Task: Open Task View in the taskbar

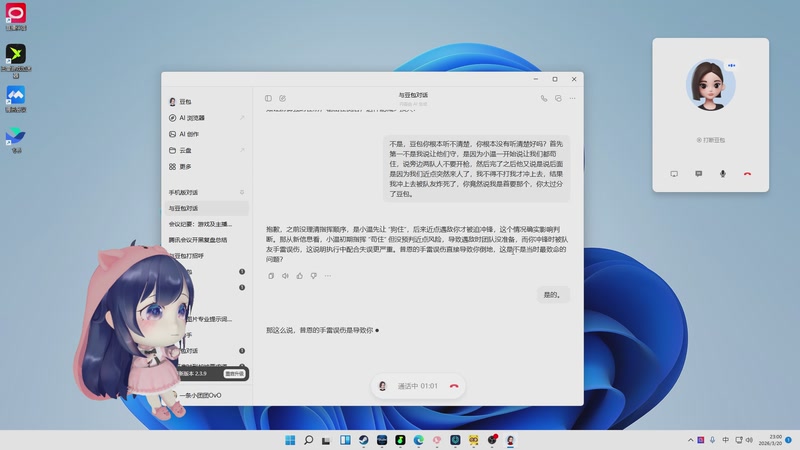Action: pos(327,440)
